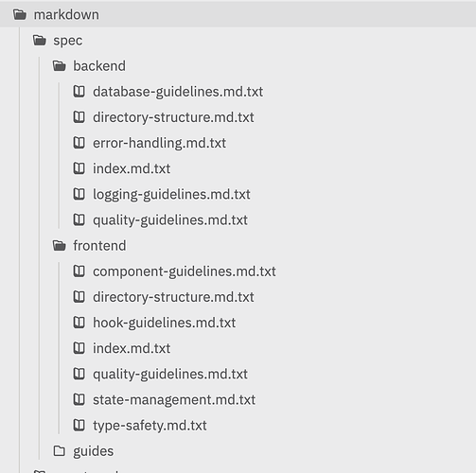Viewport: 476px width, 473px height.
Task: Click the closed guides folder icon
Action: click(x=59, y=451)
